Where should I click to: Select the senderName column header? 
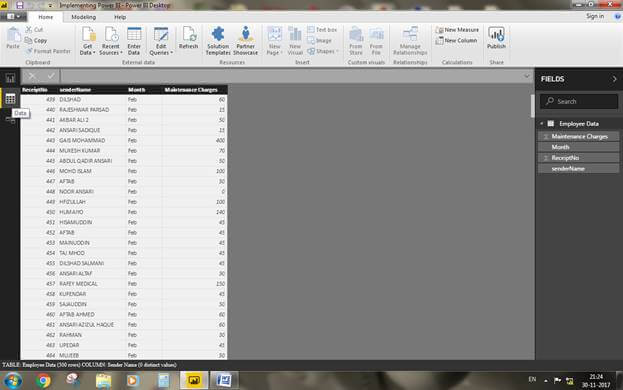(92, 90)
